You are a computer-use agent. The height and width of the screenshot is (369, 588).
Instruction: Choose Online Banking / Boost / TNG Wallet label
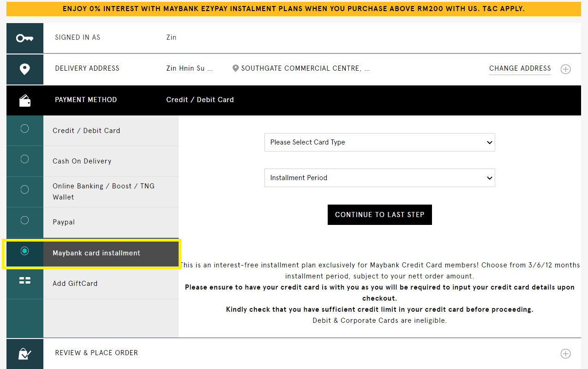click(x=103, y=192)
